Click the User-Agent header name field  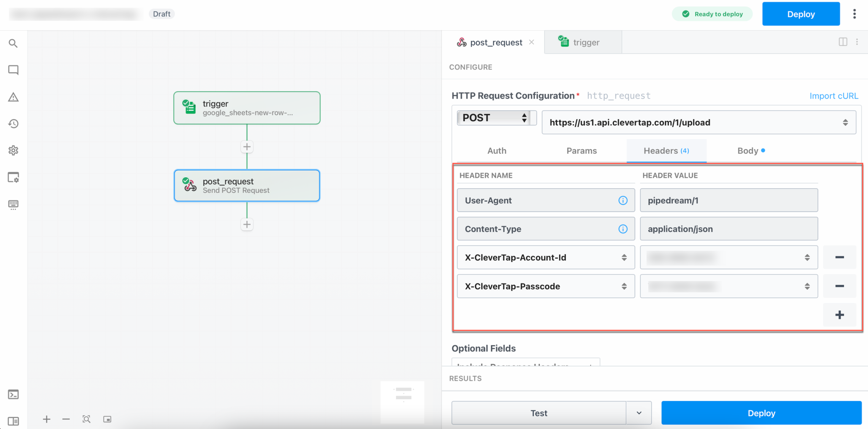point(546,200)
